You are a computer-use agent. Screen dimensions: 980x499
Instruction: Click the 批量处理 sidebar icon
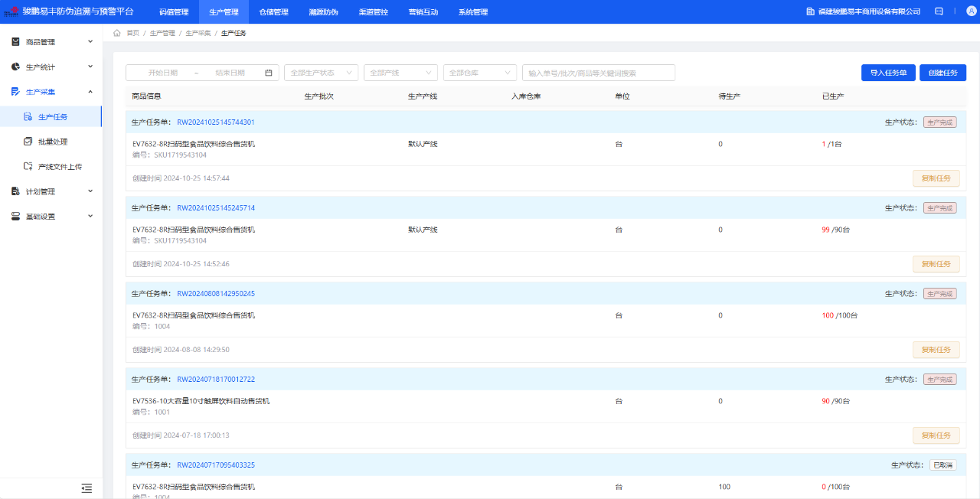28,142
